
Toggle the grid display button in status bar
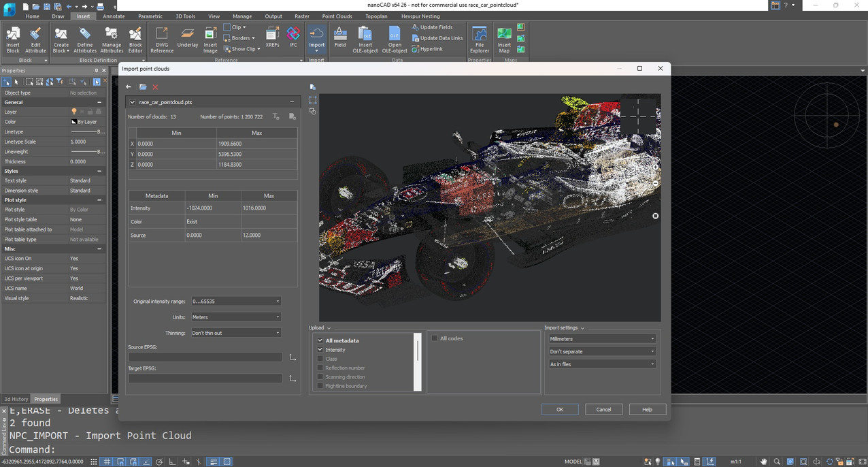point(107,462)
